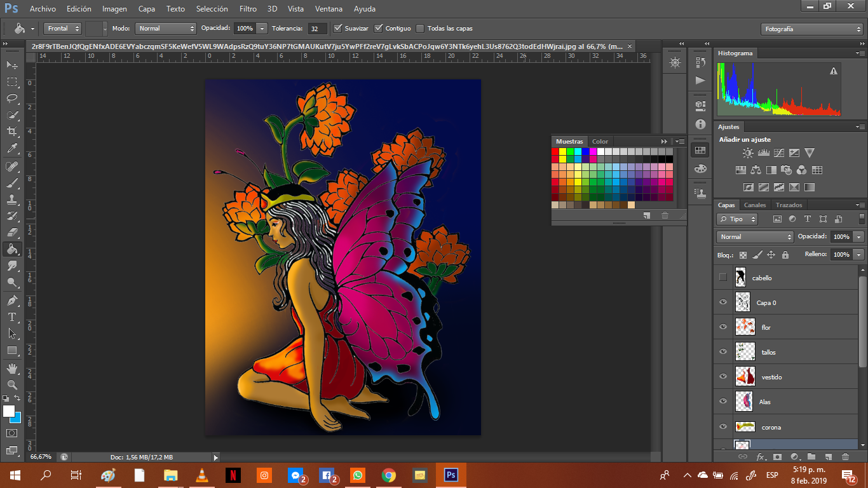Screen dimensions: 868x488
Task: Pick the Eyedropper tool
Action: point(12,149)
